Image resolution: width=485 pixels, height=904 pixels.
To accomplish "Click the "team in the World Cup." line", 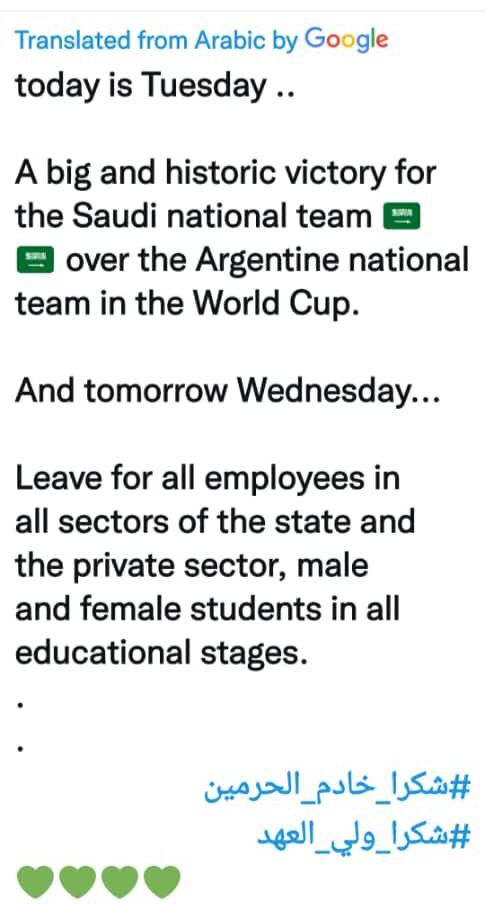I will (x=187, y=304).
